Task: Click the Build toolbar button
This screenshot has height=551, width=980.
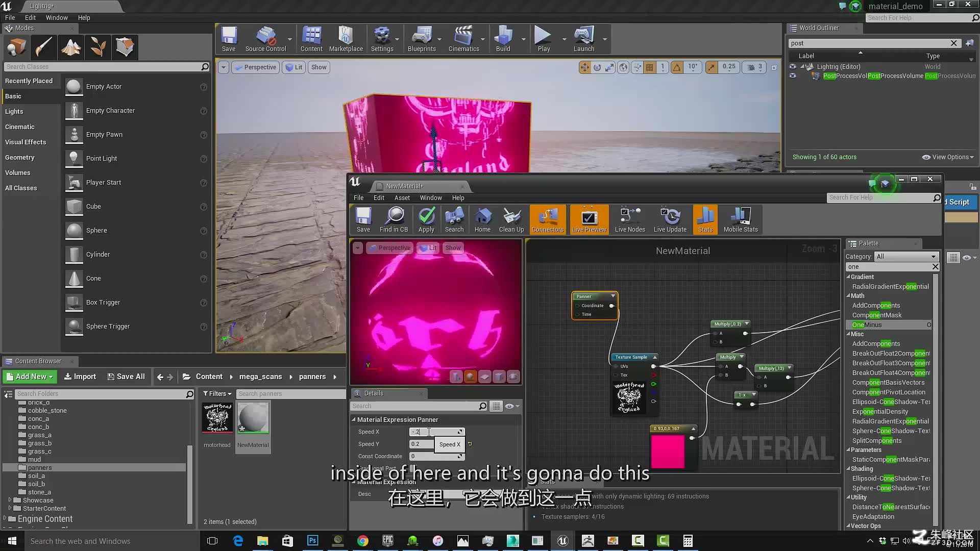Action: coord(503,39)
